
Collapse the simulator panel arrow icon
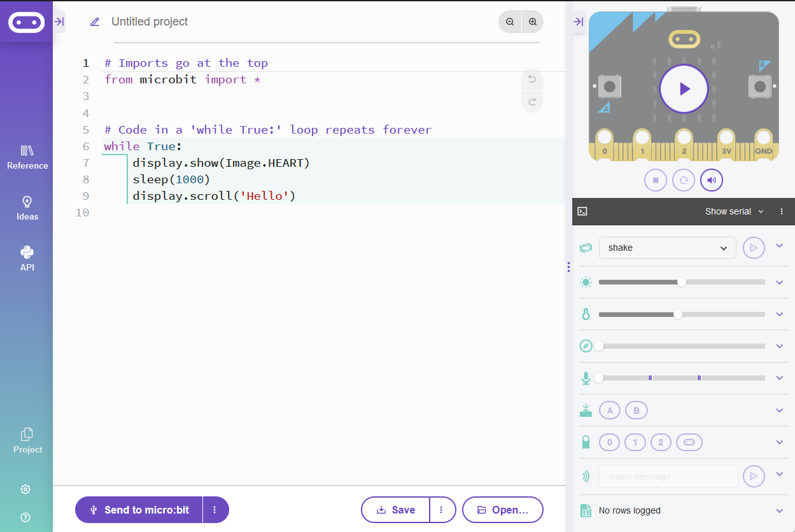[578, 22]
